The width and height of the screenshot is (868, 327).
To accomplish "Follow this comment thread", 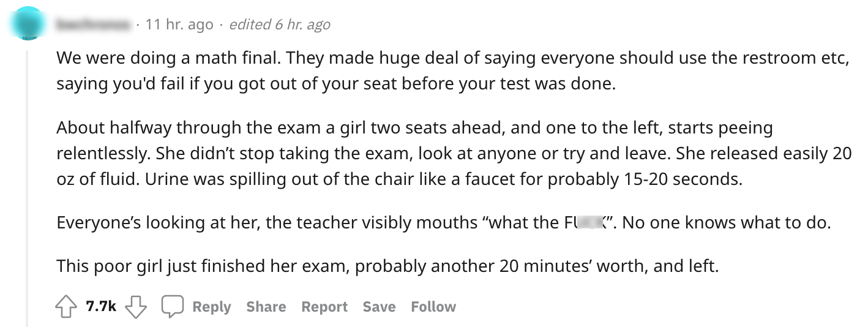I will click(x=433, y=307).
